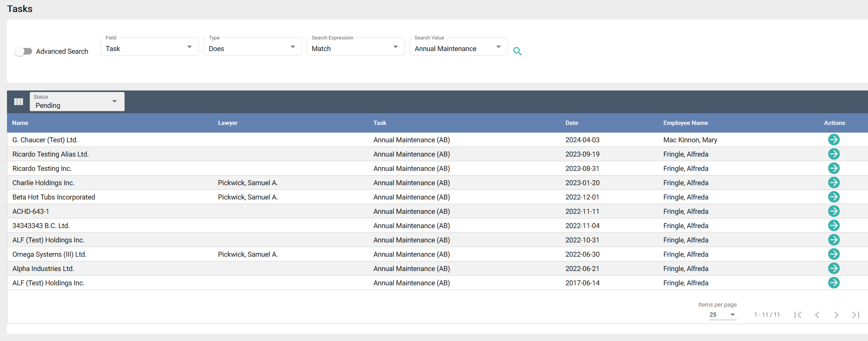Click the date 2022-06-21
The image size is (868, 341).
[x=583, y=269]
